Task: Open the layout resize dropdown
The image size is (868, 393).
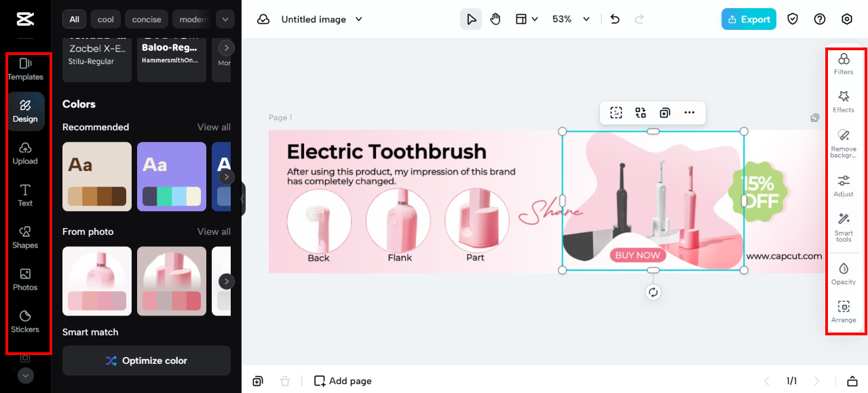Action: click(527, 19)
